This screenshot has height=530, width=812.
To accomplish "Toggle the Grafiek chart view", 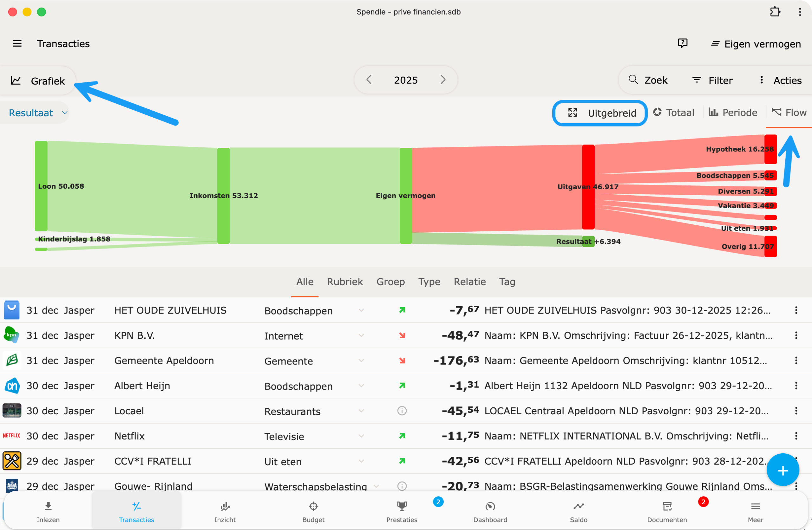I will pyautogui.click(x=38, y=81).
